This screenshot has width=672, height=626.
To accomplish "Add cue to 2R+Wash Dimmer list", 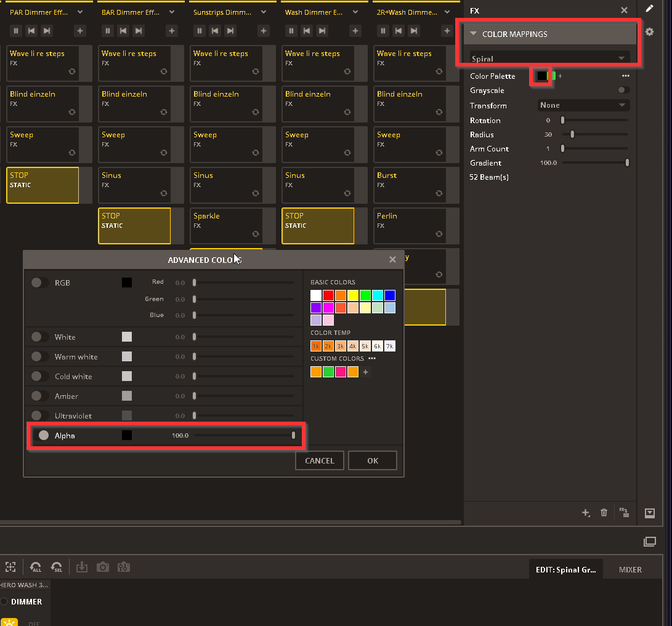I will (x=447, y=31).
